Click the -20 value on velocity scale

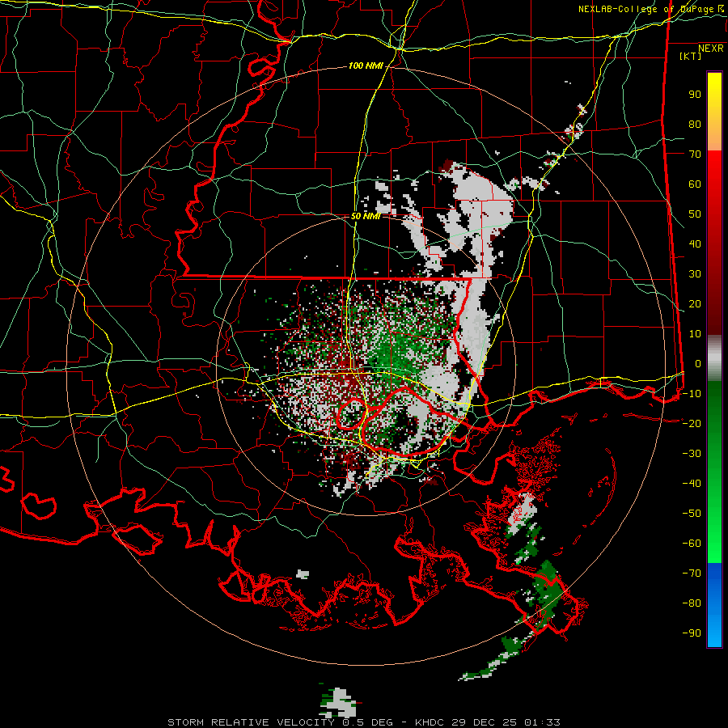tap(692, 423)
